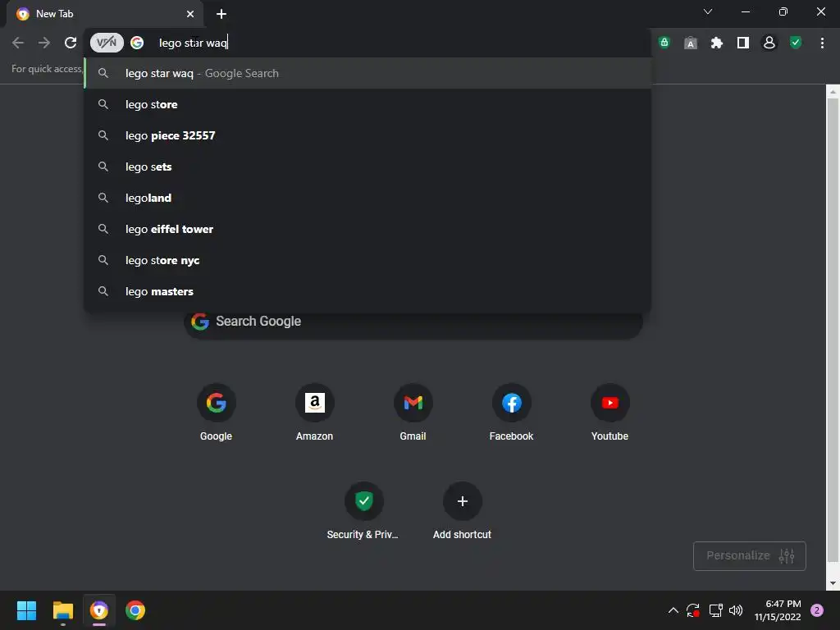Click the Add shortcut plus button
Image resolution: width=840 pixels, height=630 pixels.
tap(463, 501)
